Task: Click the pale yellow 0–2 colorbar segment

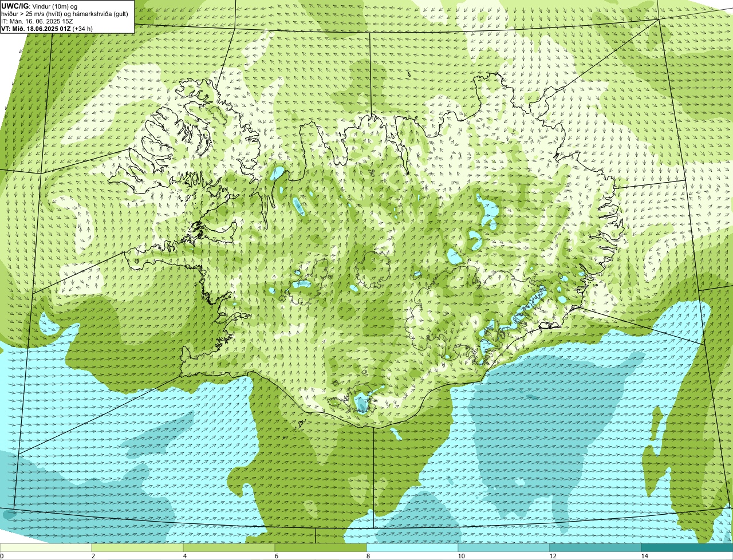Action: click(x=46, y=547)
